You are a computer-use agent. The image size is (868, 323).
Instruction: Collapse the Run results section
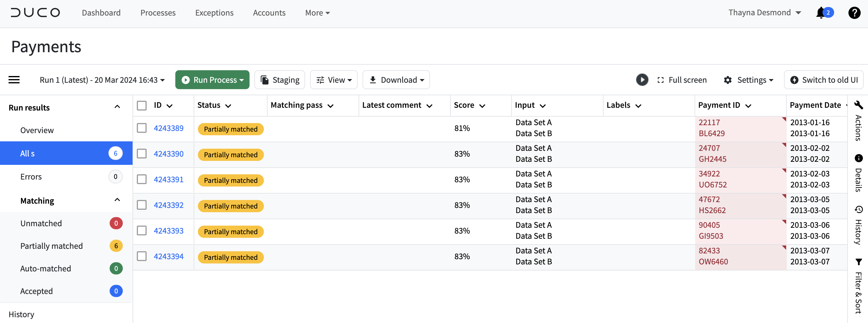click(117, 107)
